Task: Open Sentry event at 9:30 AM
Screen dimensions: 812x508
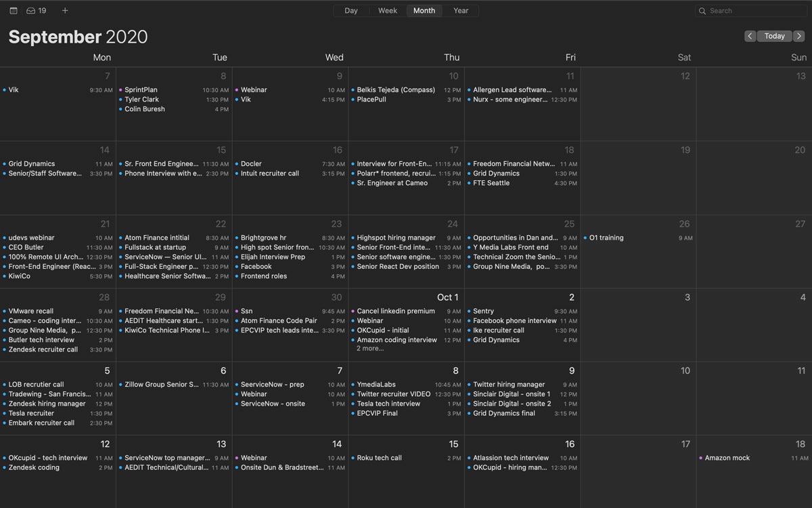Action: pyautogui.click(x=522, y=312)
